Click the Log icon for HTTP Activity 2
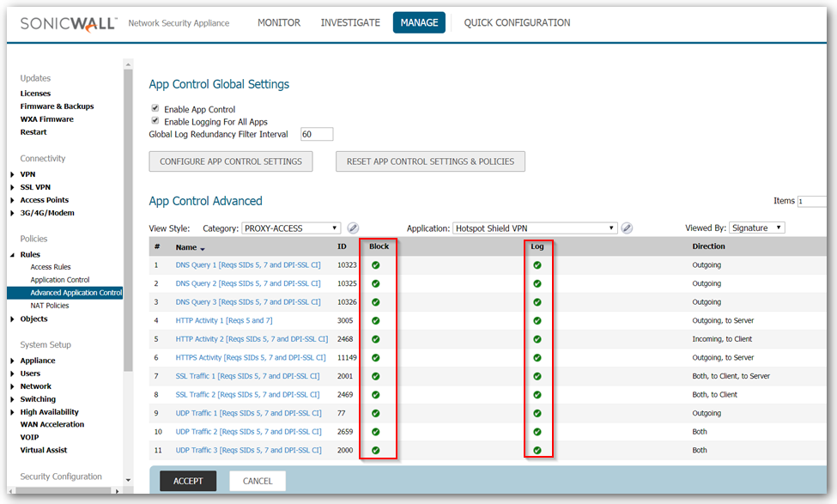Screen dimensions: 837x504 [537, 339]
